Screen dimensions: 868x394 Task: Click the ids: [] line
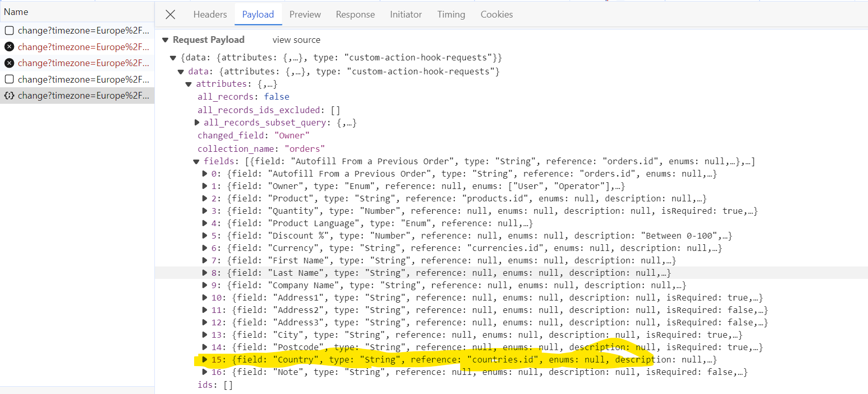pos(215,385)
